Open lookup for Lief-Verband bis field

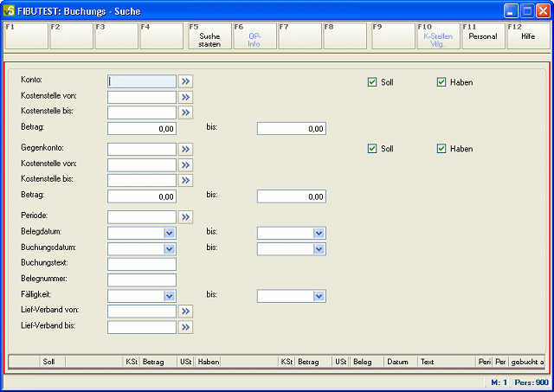[185, 327]
